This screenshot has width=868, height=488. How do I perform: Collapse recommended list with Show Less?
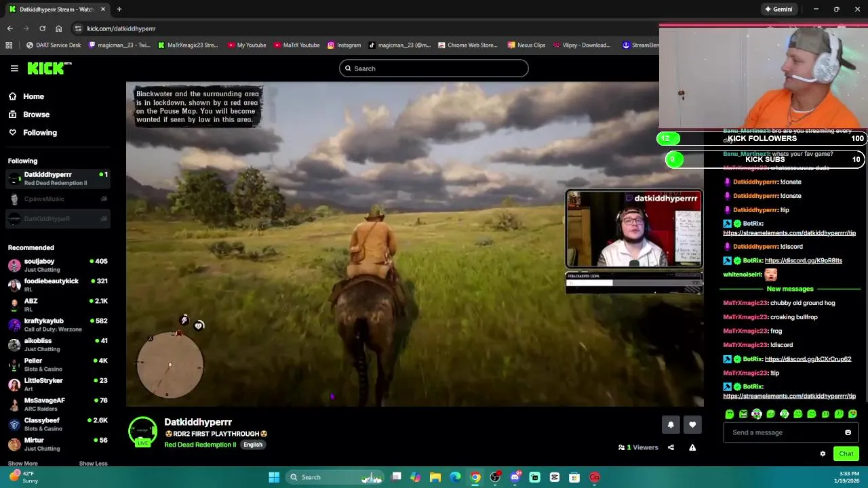pyautogui.click(x=93, y=464)
